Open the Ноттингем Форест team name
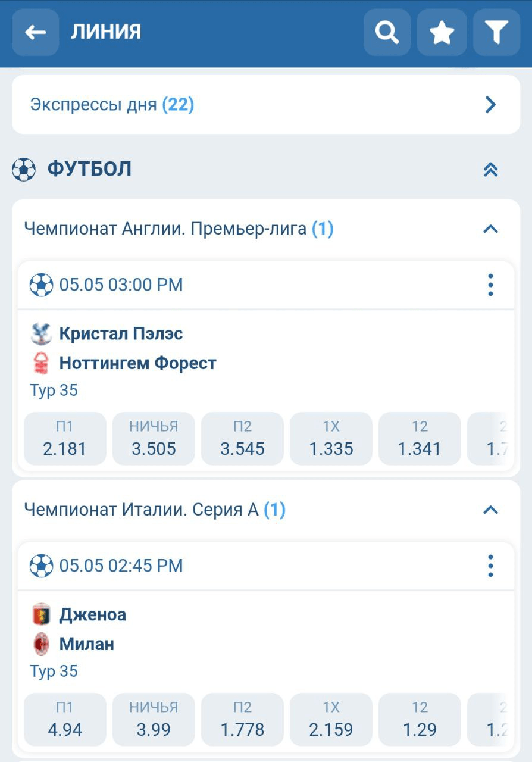 pos(137,363)
